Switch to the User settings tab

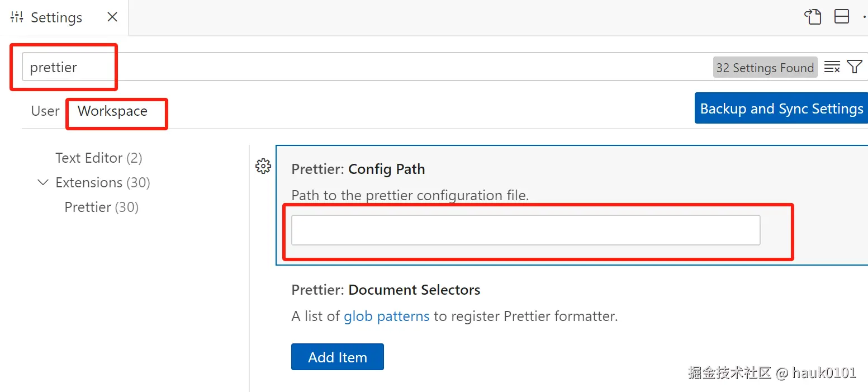click(45, 111)
